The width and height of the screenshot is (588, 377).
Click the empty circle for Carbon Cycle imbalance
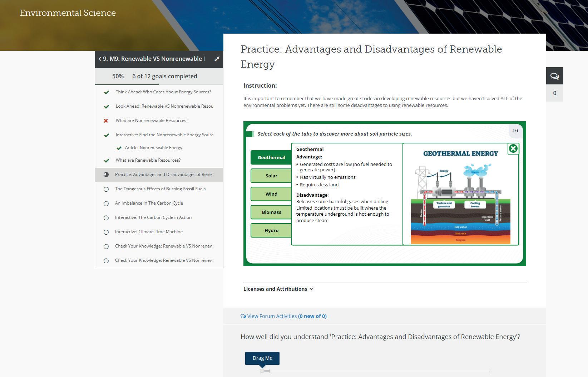point(106,204)
